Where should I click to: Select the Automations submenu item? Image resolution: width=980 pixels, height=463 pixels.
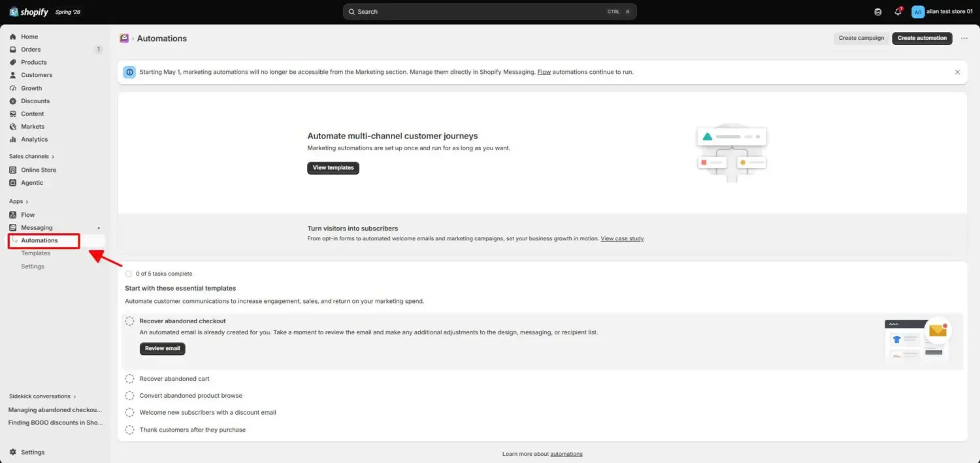tap(39, 240)
